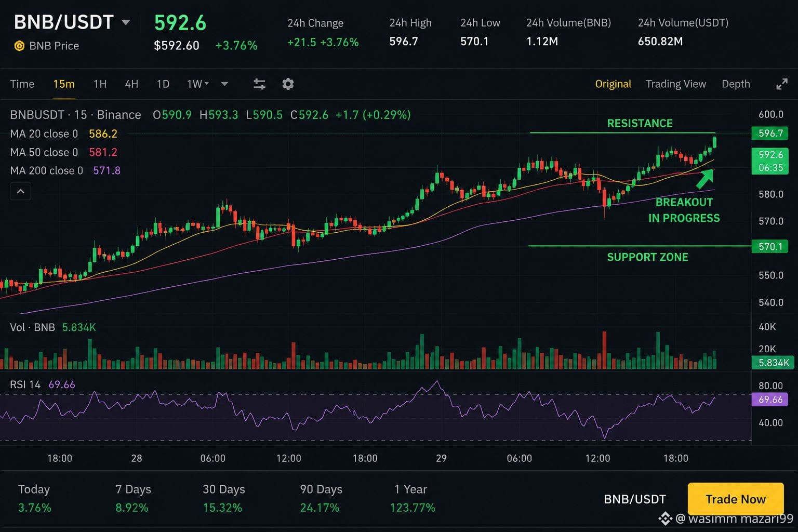798x532 pixels.
Task: Open the BNB Price link
Action: pyautogui.click(x=54, y=46)
